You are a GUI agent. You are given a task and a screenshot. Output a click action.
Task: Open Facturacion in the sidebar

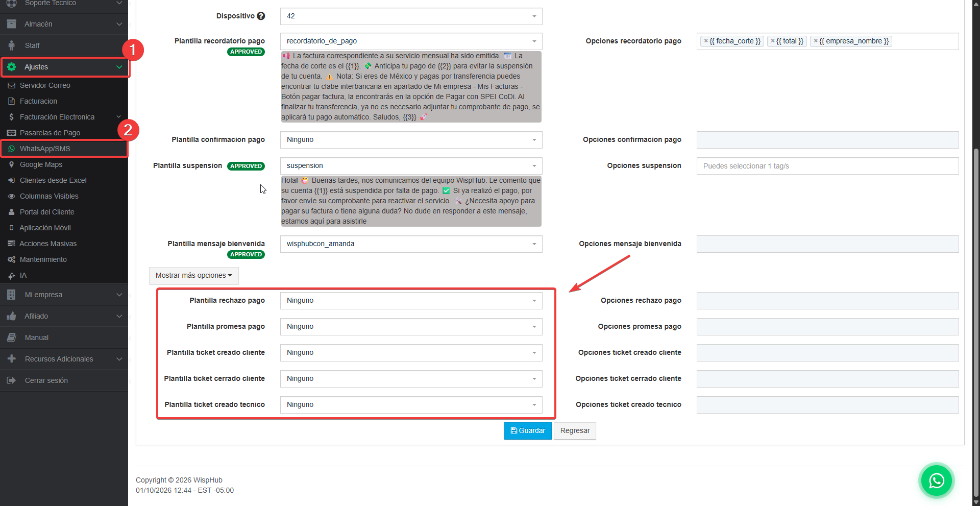[64, 101]
